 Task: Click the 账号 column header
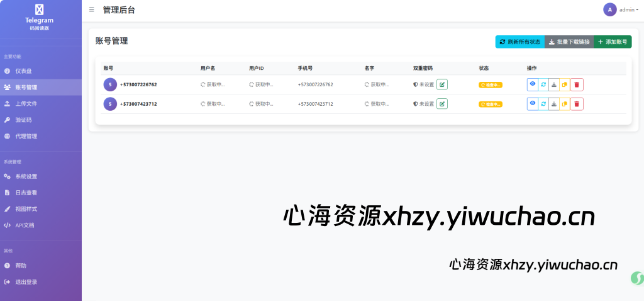tap(108, 68)
